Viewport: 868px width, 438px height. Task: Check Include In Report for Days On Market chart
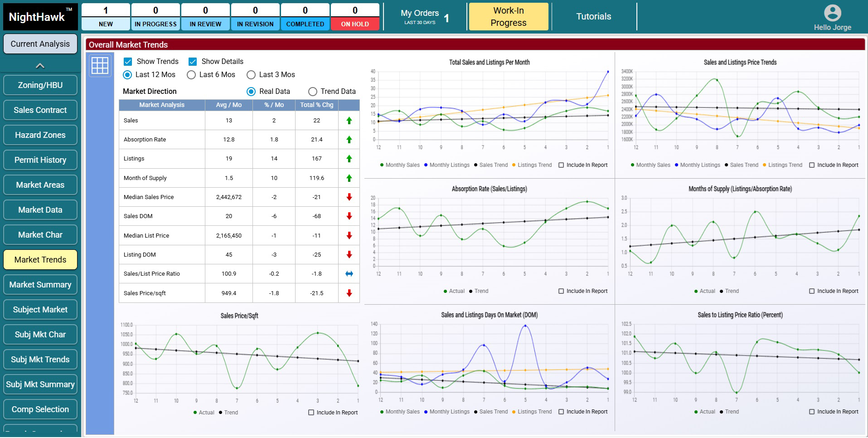pos(561,412)
